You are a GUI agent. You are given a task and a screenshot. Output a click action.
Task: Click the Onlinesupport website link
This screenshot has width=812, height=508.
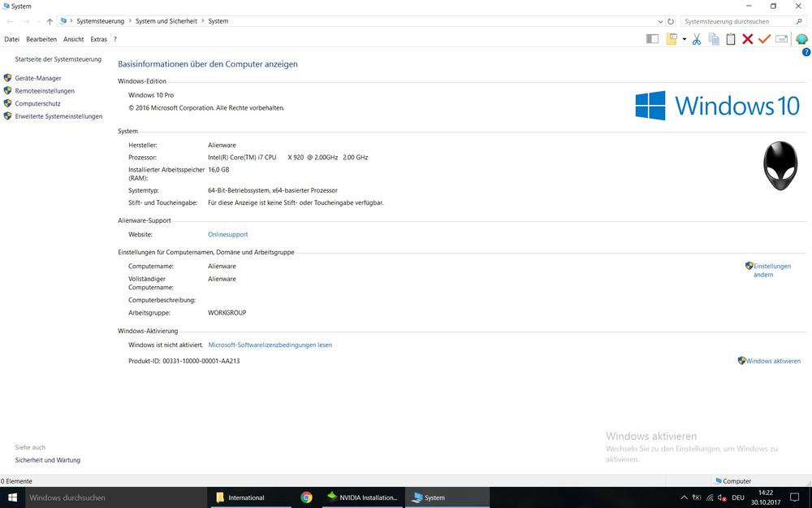point(227,234)
